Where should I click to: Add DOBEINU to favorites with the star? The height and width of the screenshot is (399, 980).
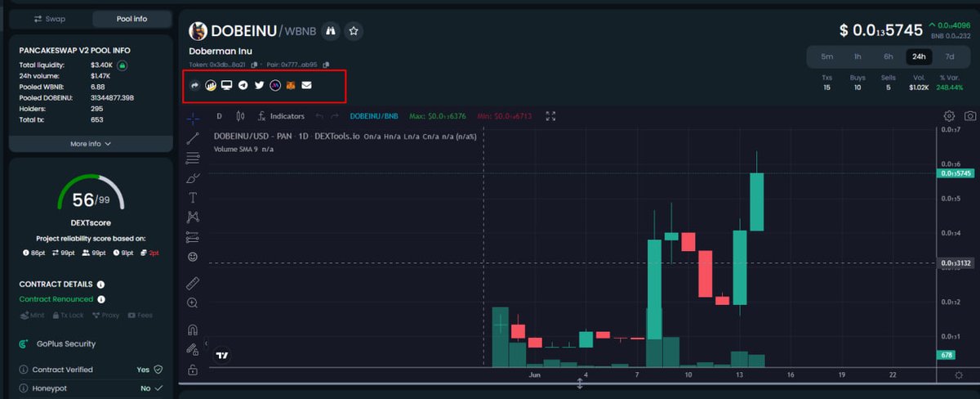354,31
